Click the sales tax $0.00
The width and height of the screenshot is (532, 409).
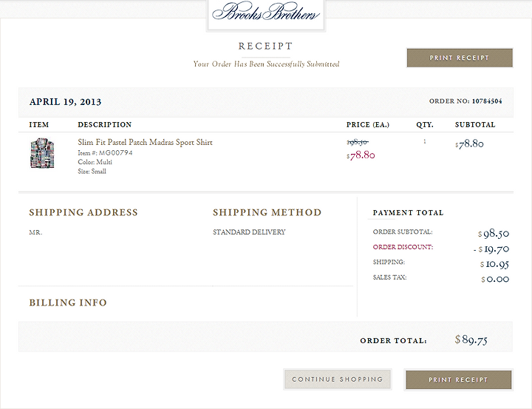coord(495,280)
